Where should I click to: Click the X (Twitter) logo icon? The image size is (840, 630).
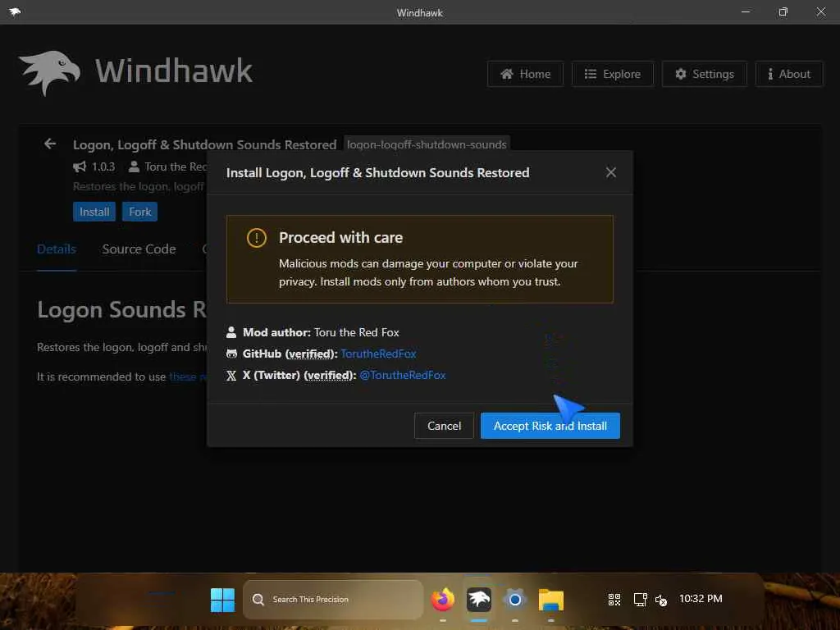[x=231, y=376]
